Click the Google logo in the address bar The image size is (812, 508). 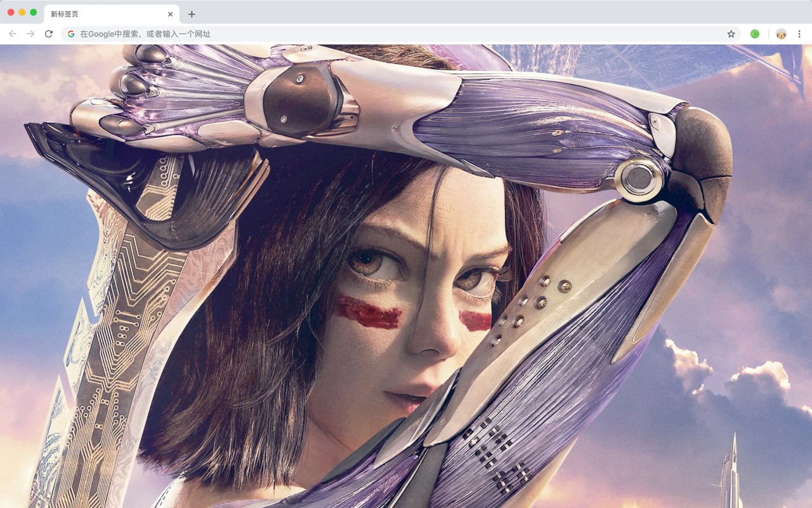coord(71,34)
